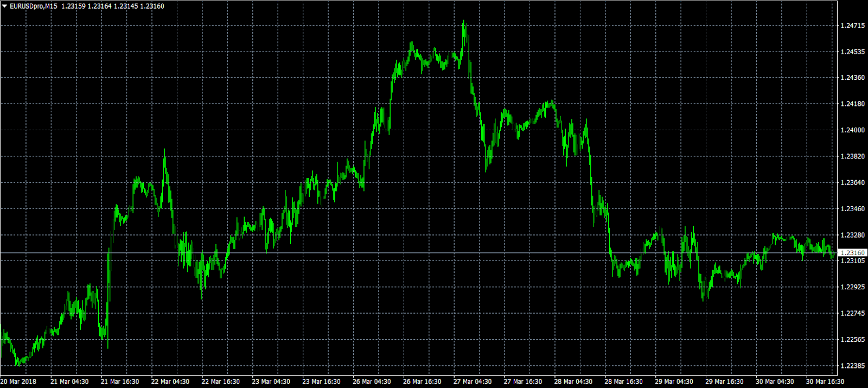Click the 22 Mar 16:30 time label

221,381
